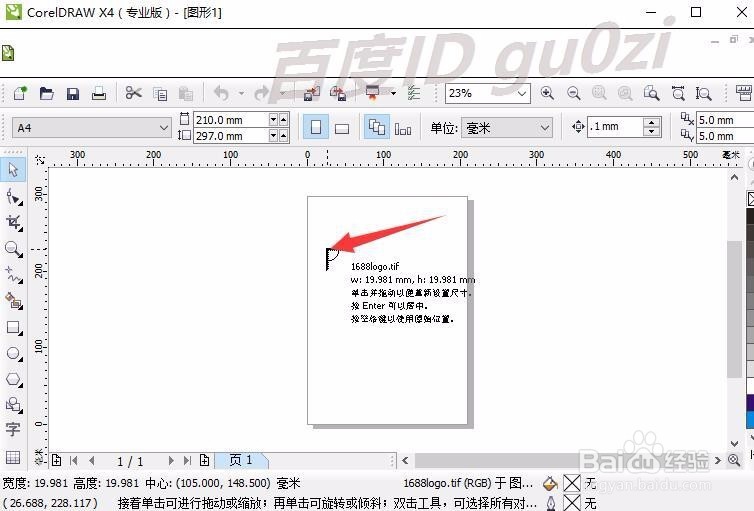This screenshot has height=511, width=754.
Task: Undo the last action
Action: [x=221, y=93]
